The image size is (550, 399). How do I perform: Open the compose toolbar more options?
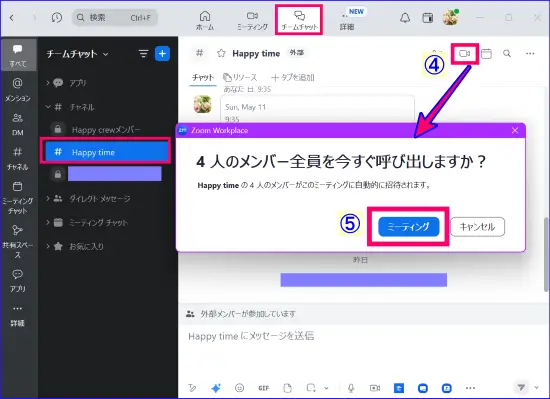click(x=470, y=388)
